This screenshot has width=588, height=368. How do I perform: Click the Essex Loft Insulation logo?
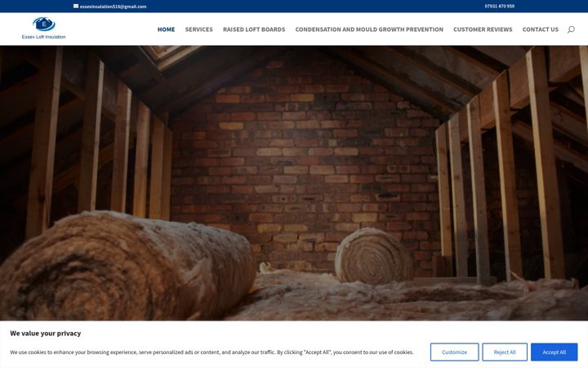43,28
